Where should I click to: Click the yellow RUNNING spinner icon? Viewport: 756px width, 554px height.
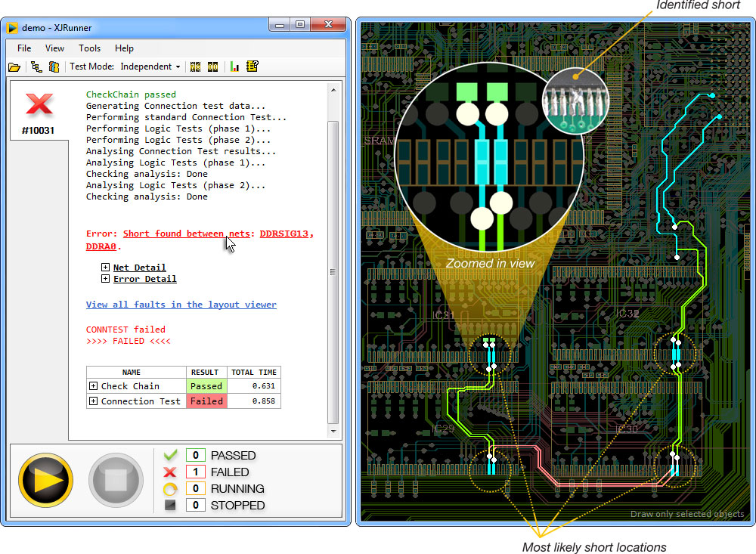pos(169,489)
